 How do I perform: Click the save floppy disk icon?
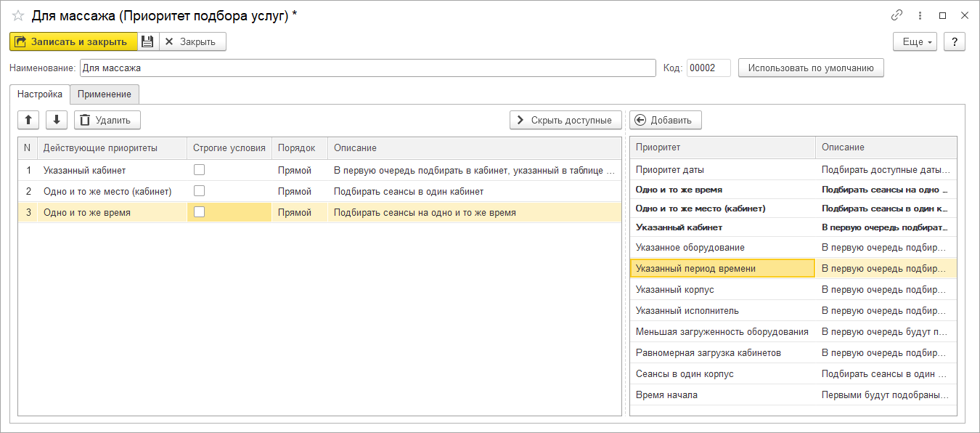coord(147,41)
